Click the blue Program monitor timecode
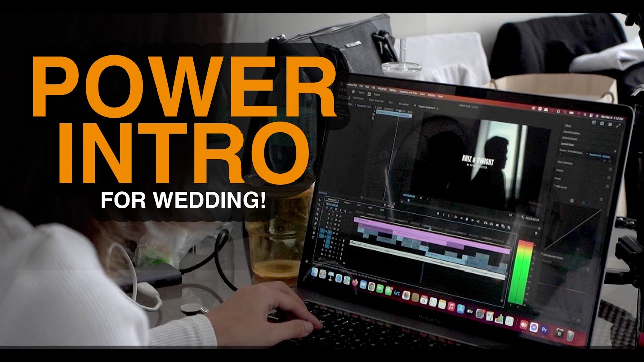Viewport: 644px width, 362px height. [x=409, y=196]
